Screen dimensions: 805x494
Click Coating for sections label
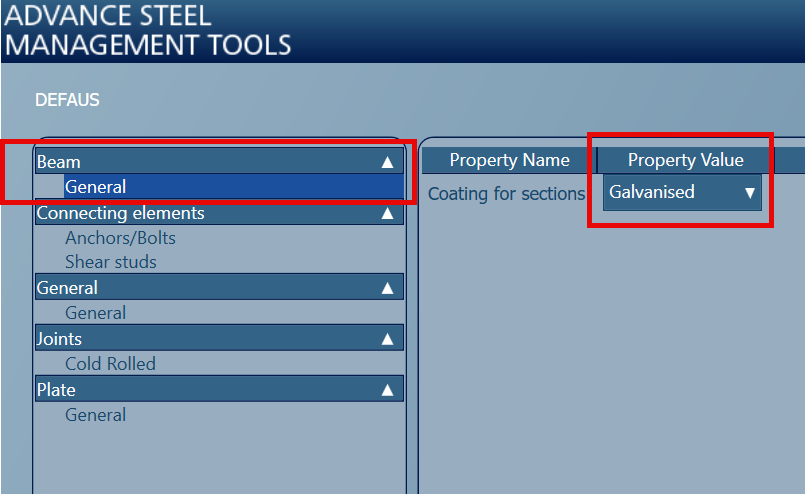[x=506, y=194]
